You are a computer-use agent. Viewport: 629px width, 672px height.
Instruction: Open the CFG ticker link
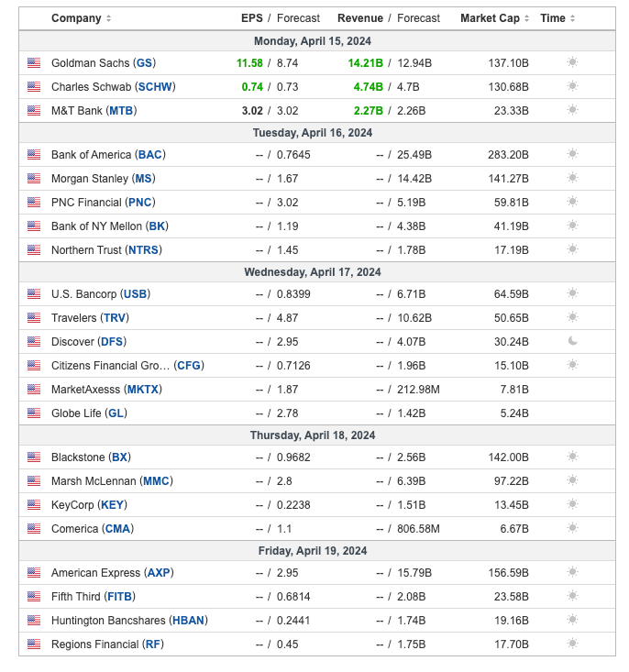(189, 366)
